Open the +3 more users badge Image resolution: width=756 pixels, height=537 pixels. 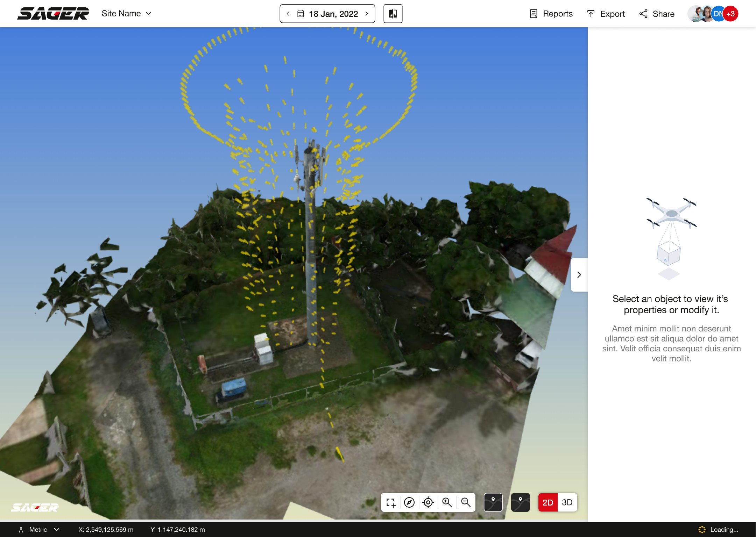730,14
